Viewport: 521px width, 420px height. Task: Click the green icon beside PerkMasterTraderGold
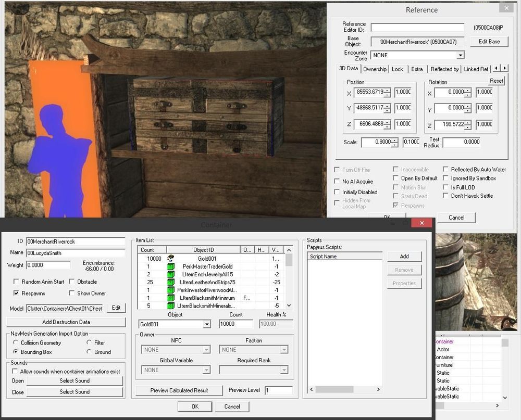click(x=171, y=266)
